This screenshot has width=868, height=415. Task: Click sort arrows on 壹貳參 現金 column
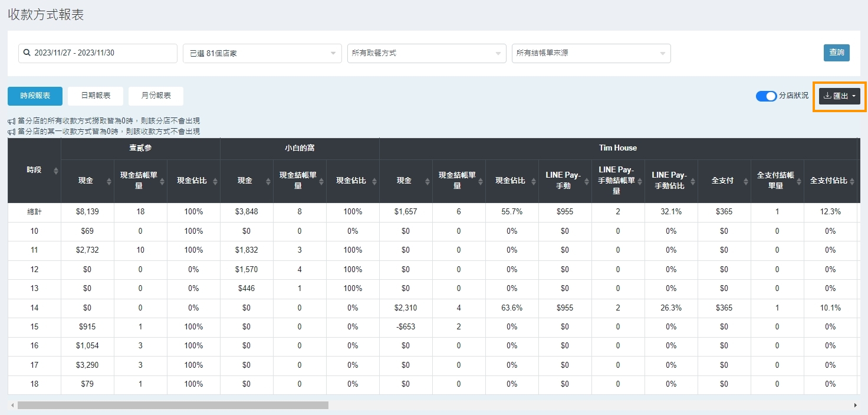coord(109,181)
